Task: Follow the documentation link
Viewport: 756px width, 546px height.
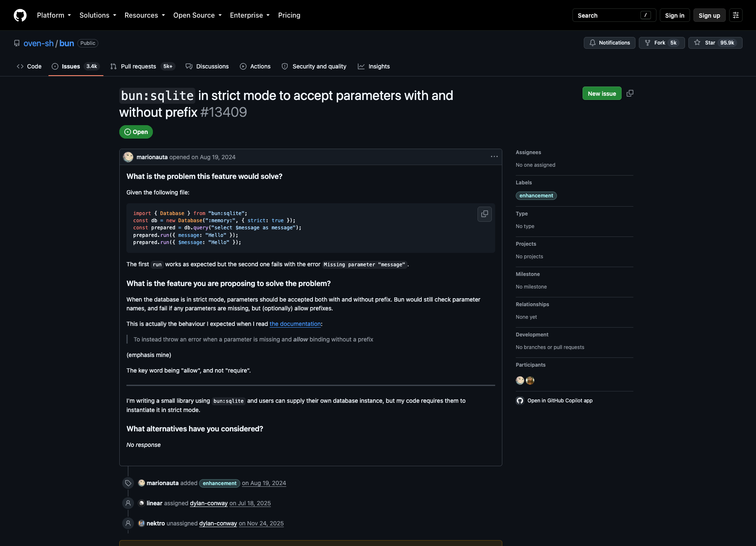Action: (x=295, y=324)
